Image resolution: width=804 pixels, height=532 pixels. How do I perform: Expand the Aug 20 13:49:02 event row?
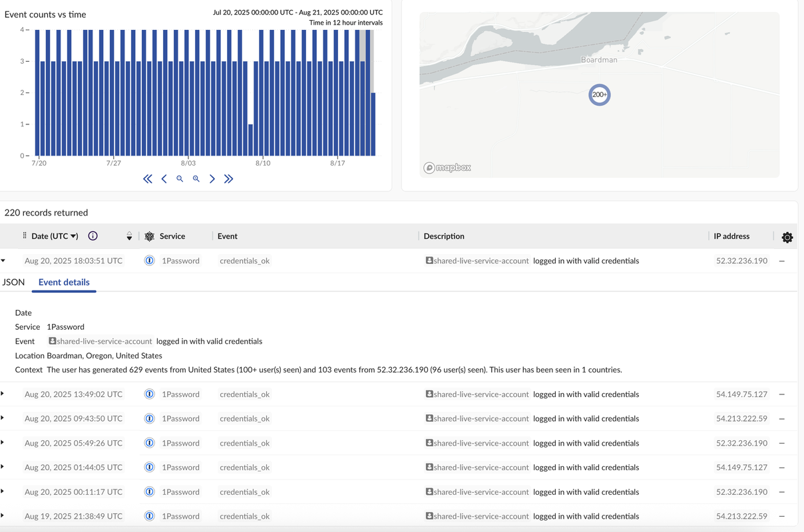[3, 394]
